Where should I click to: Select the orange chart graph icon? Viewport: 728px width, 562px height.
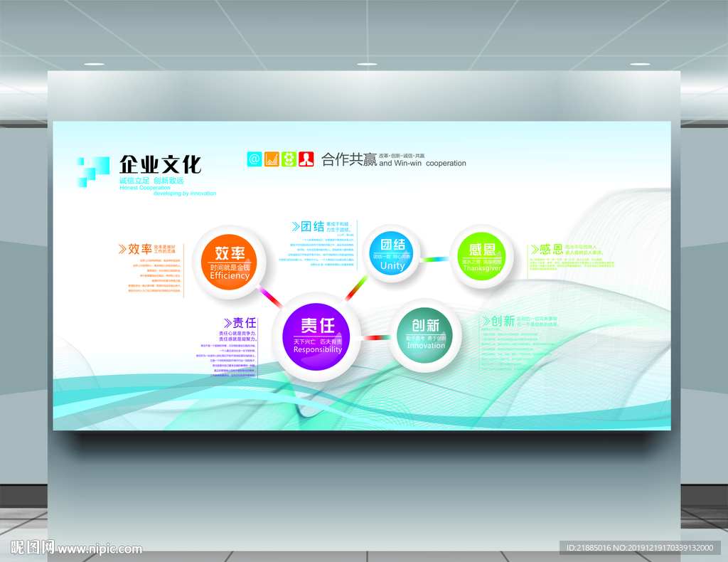pos(272,159)
